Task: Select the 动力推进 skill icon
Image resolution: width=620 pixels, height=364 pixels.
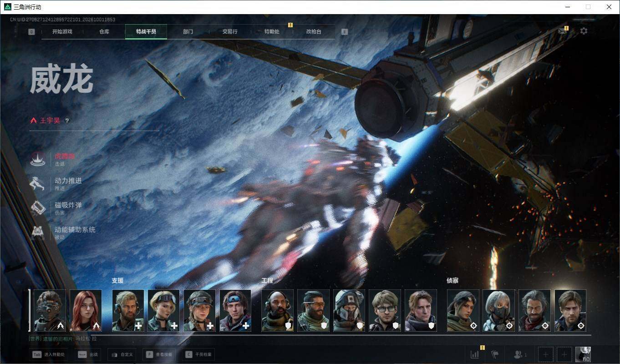Action: pos(38,184)
